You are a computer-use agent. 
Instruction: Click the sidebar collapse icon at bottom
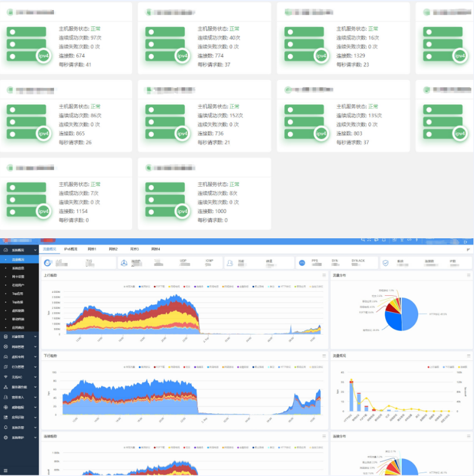tap(5, 471)
